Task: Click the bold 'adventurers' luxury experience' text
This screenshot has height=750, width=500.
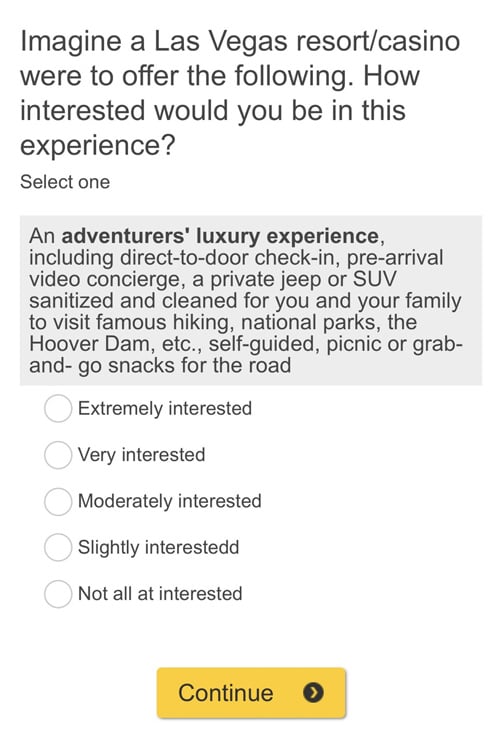Action: pyautogui.click(x=221, y=236)
